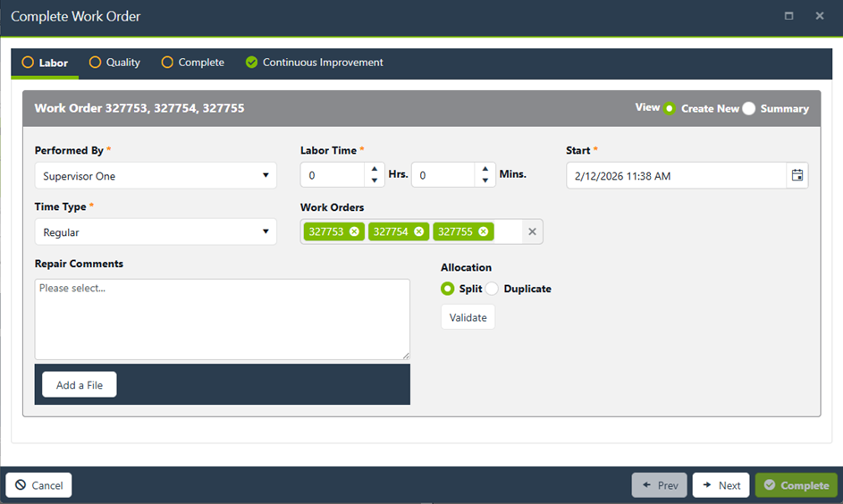This screenshot has height=504, width=843.
Task: Open the Start date calendar picker
Action: (x=797, y=176)
